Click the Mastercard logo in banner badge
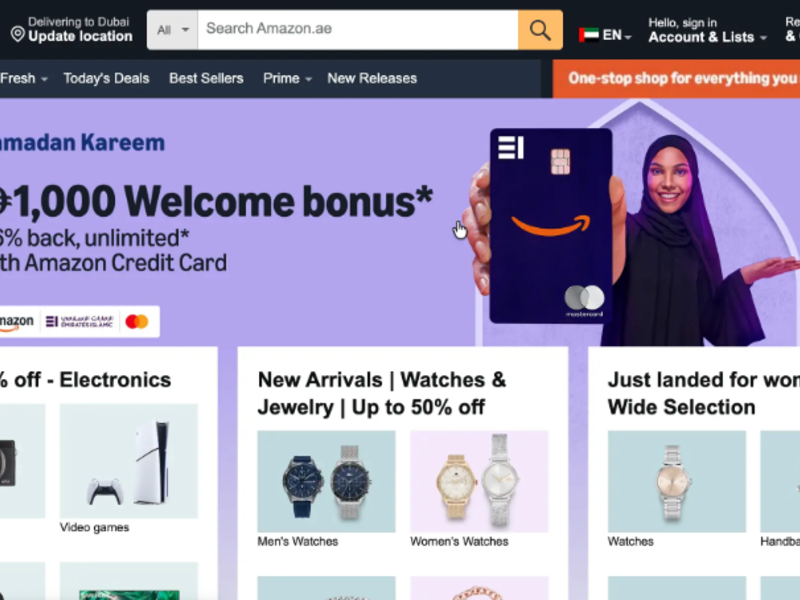Screen dimensions: 800x600 click(x=137, y=321)
